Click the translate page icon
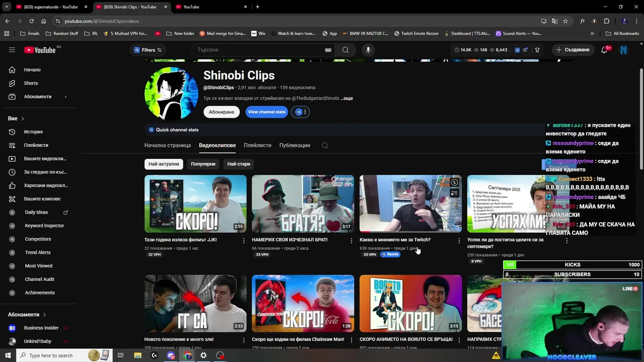The height and width of the screenshot is (362, 644). click(x=554, y=21)
